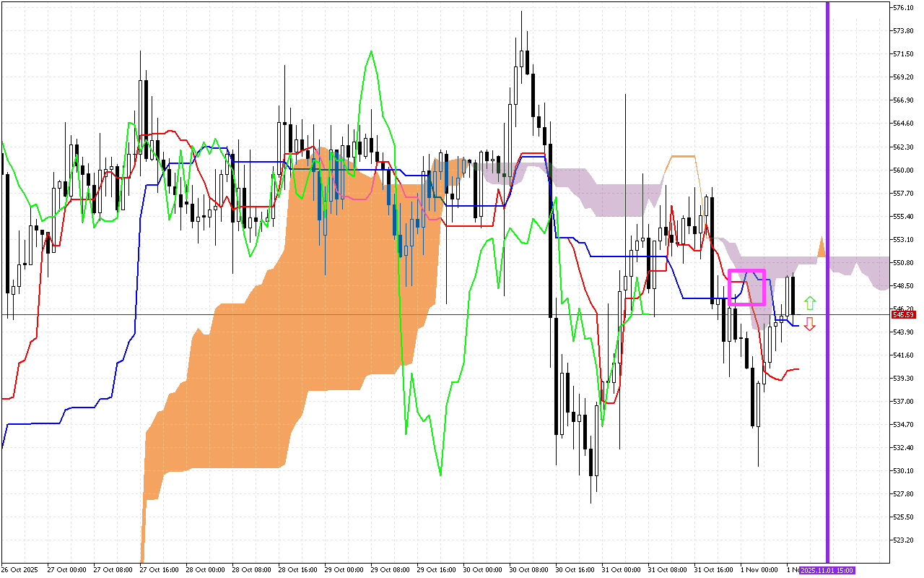Click the 534.70 price scale label
924x578 pixels.
(903, 425)
